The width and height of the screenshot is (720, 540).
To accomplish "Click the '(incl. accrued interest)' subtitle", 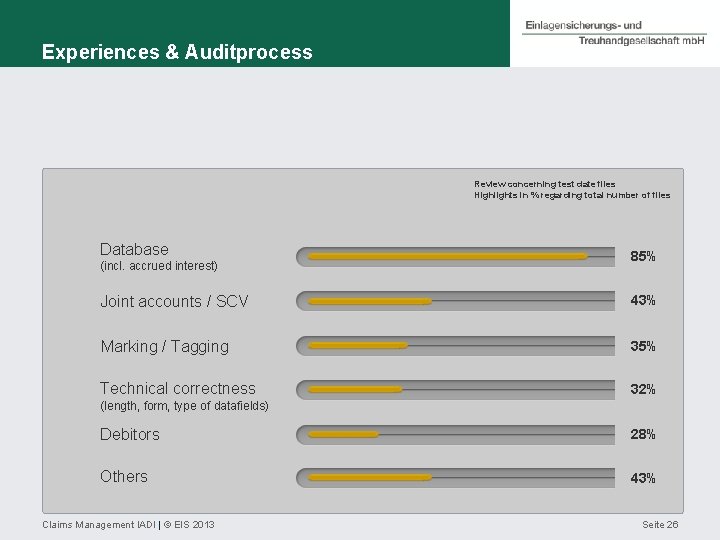I will coord(159,266).
